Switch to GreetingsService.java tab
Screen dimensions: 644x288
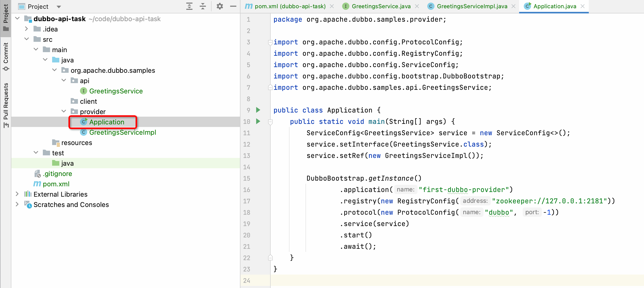pos(381,6)
